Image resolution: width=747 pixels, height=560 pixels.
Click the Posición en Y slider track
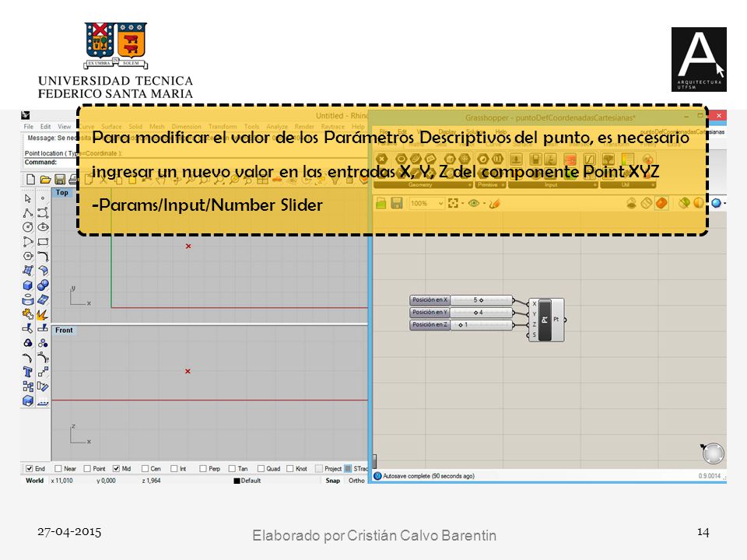(x=481, y=313)
